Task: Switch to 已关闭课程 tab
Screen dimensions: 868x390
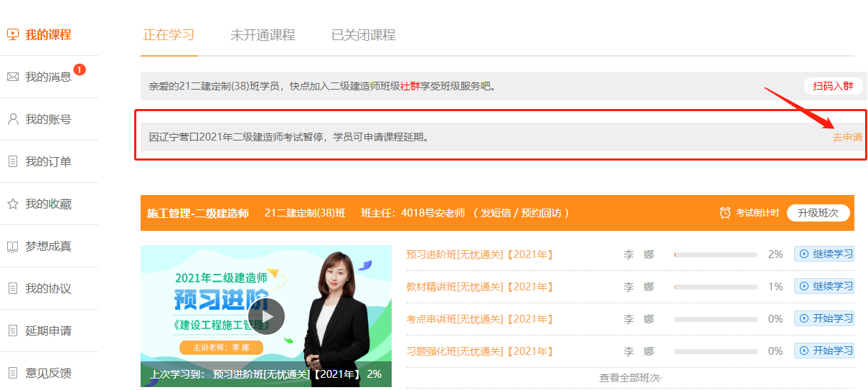Action: (363, 35)
